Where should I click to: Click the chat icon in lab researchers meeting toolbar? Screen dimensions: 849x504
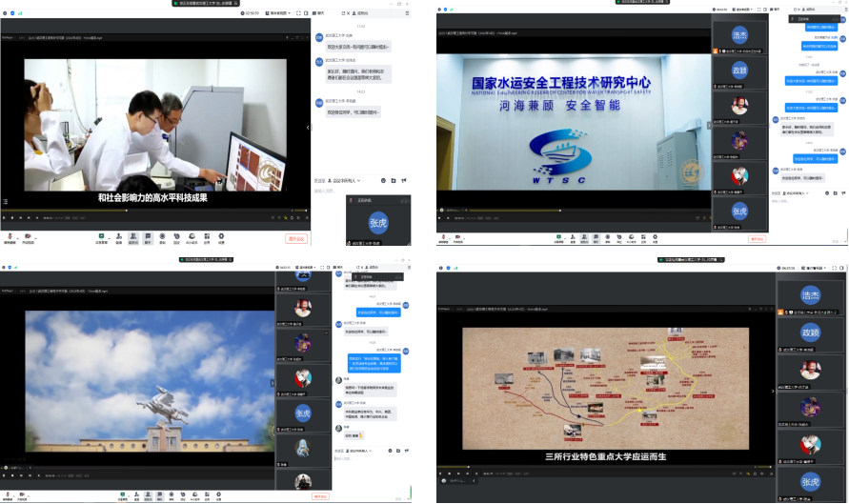click(148, 235)
